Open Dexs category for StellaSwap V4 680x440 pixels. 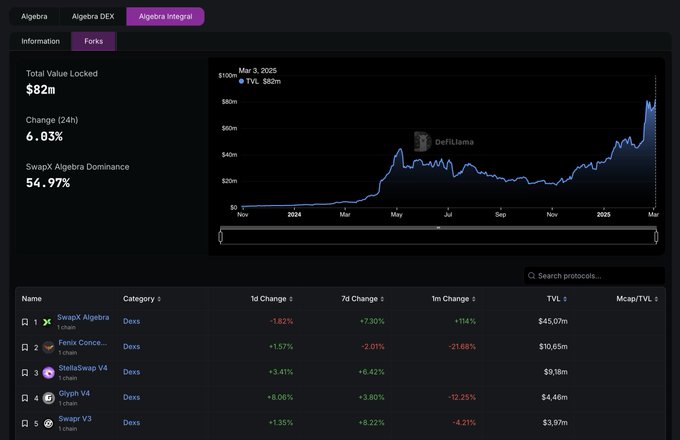131,372
